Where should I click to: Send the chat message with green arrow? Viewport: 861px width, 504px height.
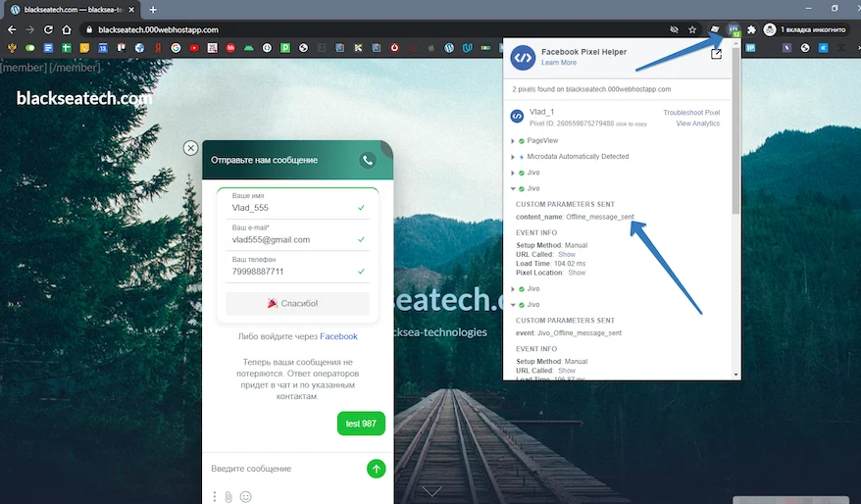pyautogui.click(x=377, y=469)
